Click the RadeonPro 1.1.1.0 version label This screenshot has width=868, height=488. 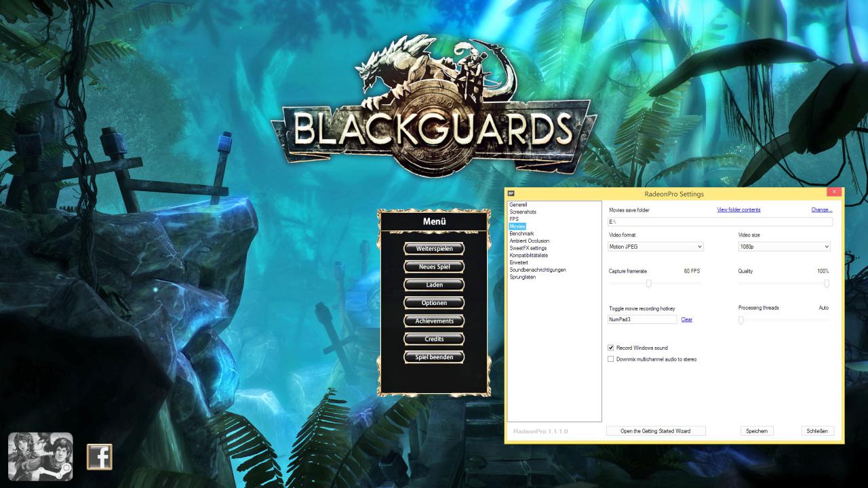coord(540,431)
